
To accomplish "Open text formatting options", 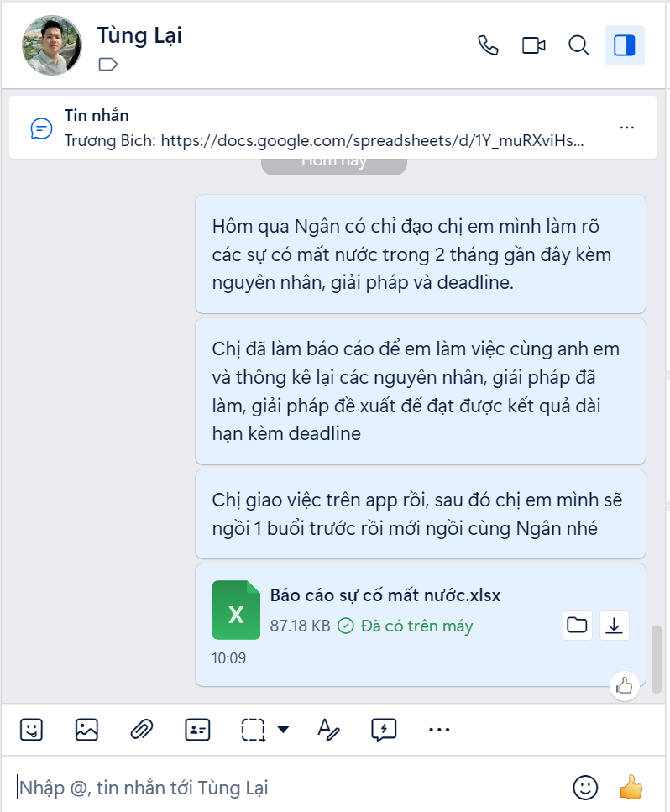I will [328, 730].
